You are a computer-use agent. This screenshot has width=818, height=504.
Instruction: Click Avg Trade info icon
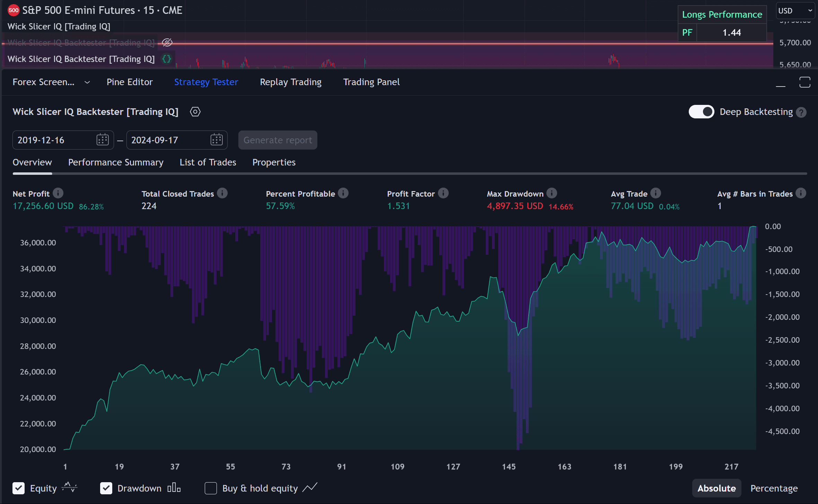pyautogui.click(x=656, y=193)
